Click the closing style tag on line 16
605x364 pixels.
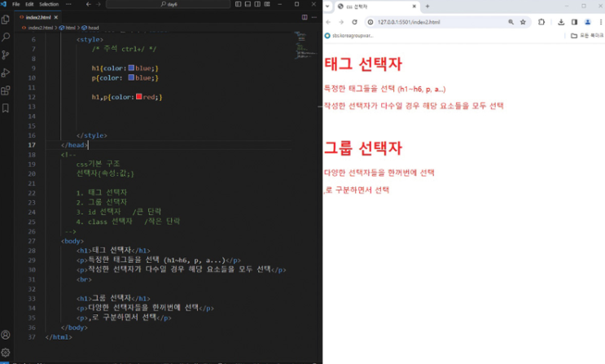click(92, 135)
